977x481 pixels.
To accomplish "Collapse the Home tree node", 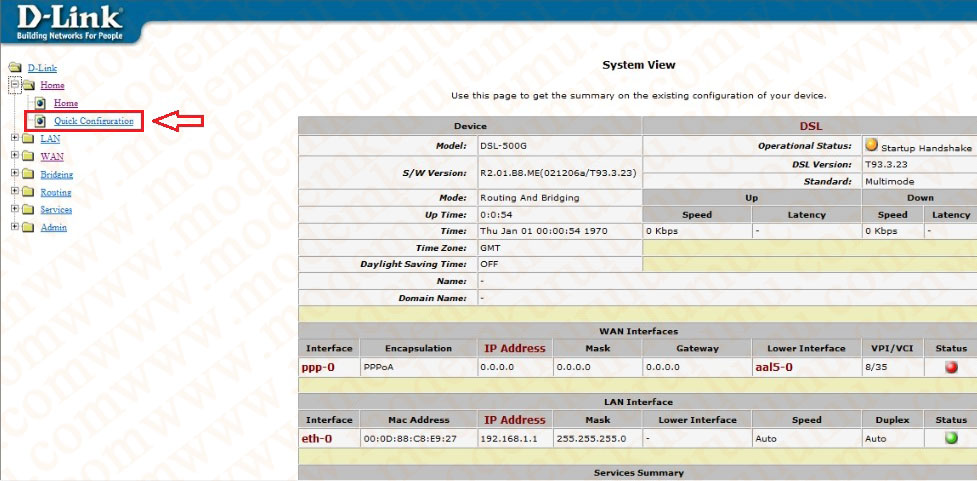I will point(15,85).
